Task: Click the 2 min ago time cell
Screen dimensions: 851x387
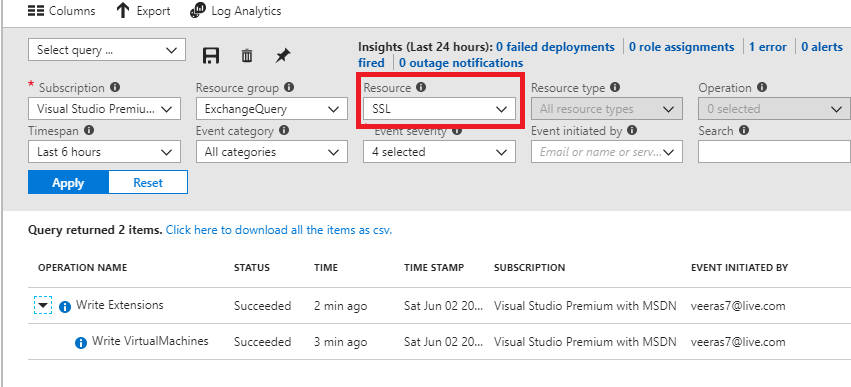Action: click(340, 306)
